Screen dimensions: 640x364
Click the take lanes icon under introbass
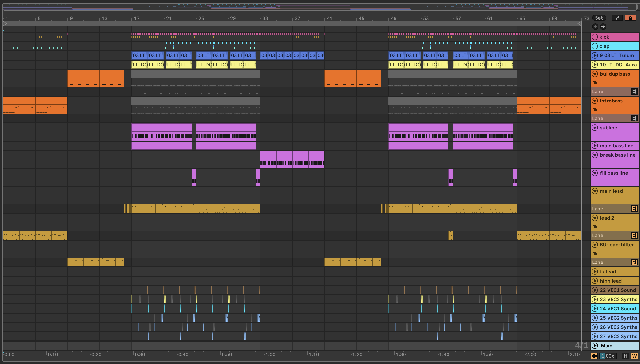pos(595,110)
